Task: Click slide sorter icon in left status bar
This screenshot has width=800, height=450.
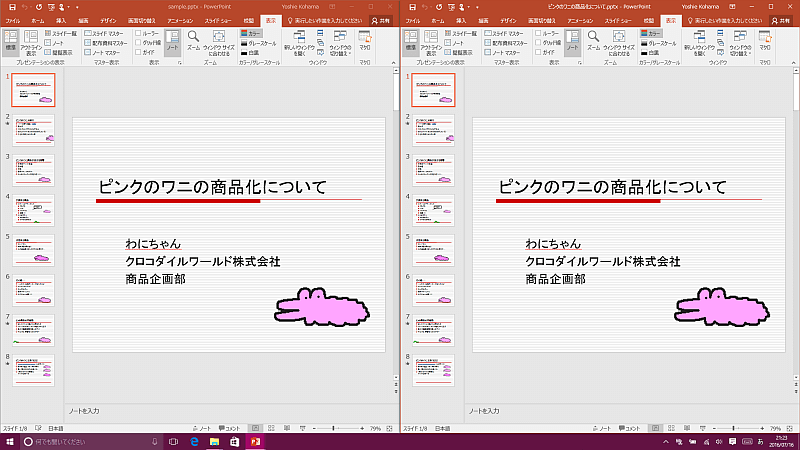Action: click(271, 429)
